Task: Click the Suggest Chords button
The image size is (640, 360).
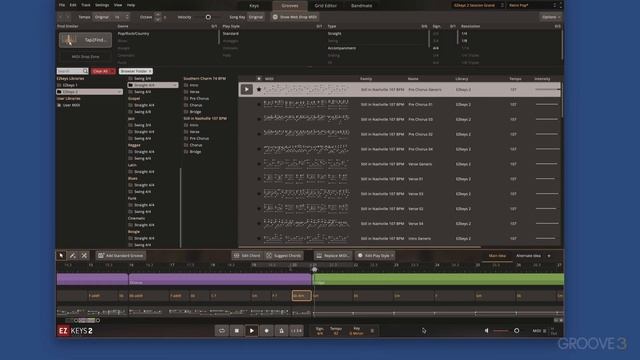Action: coord(284,256)
